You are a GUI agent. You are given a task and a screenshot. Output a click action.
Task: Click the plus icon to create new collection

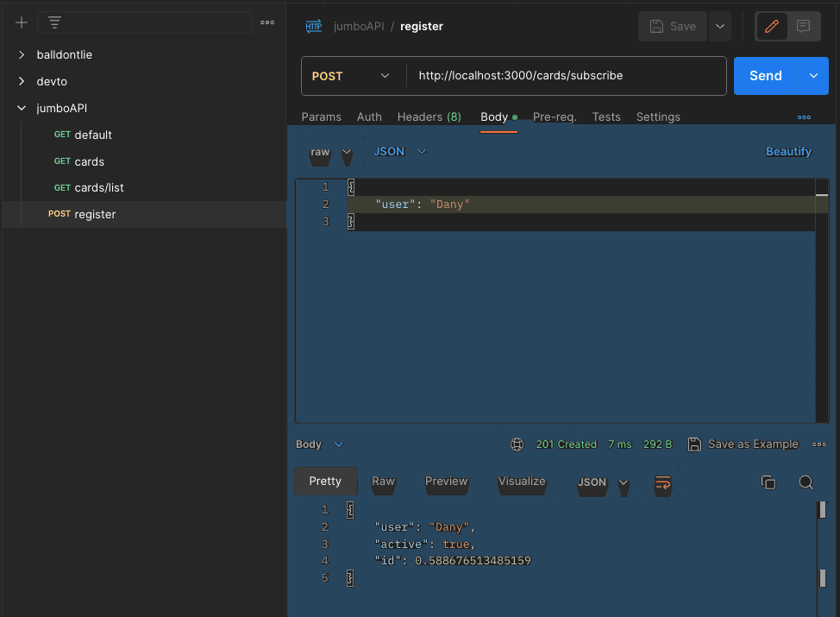(22, 22)
